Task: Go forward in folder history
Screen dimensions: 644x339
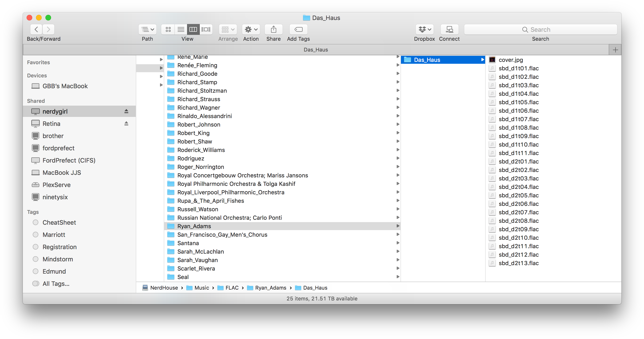Action: coord(48,29)
